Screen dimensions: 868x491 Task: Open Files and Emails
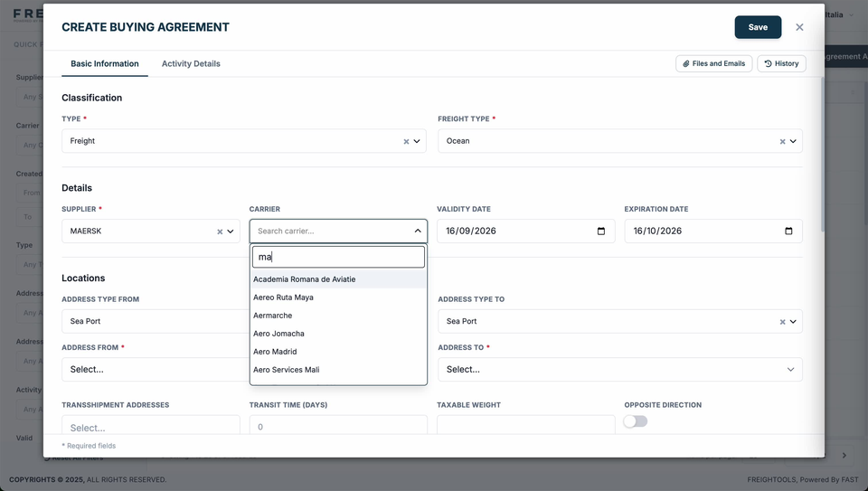coord(713,63)
